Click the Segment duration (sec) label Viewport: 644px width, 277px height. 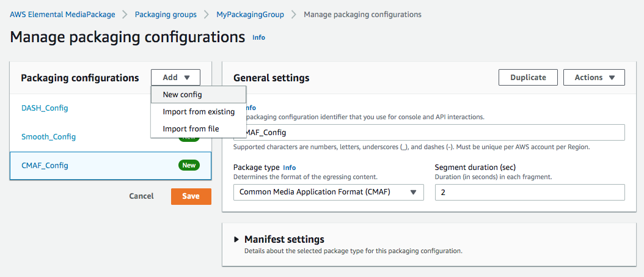tap(475, 168)
